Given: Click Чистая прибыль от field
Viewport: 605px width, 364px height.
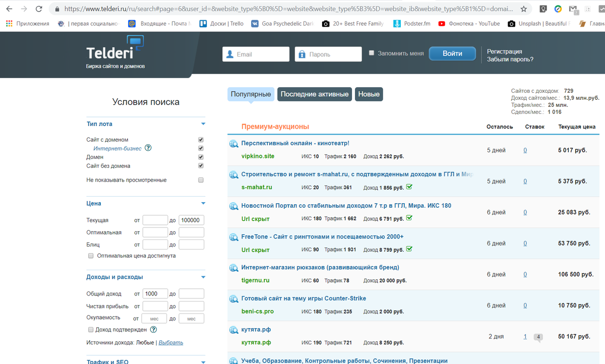Looking at the screenshot, I should [155, 306].
